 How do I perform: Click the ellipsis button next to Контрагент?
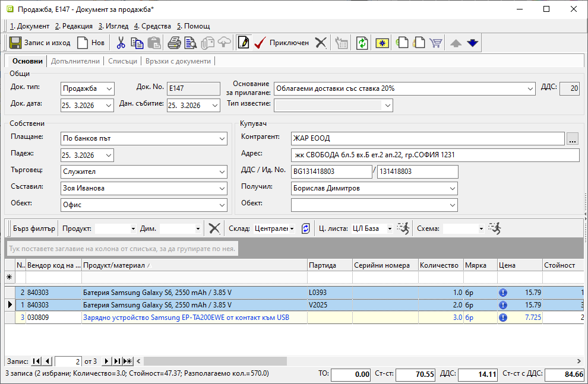[x=573, y=139]
